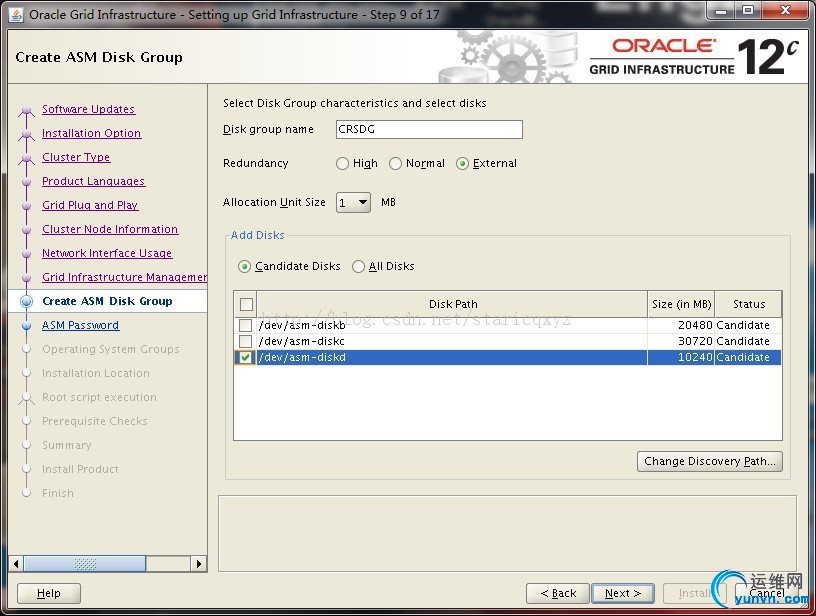Click the sidebar scrollbar left arrow
Image resolution: width=816 pixels, height=616 pixels.
(16, 564)
